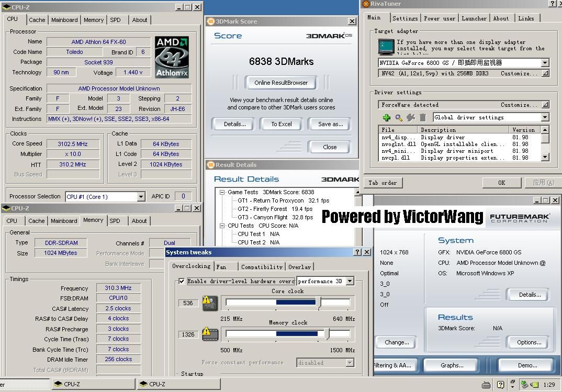Click the Result Details window title icon
Image resolution: width=562 pixels, height=392 pixels.
211,165
